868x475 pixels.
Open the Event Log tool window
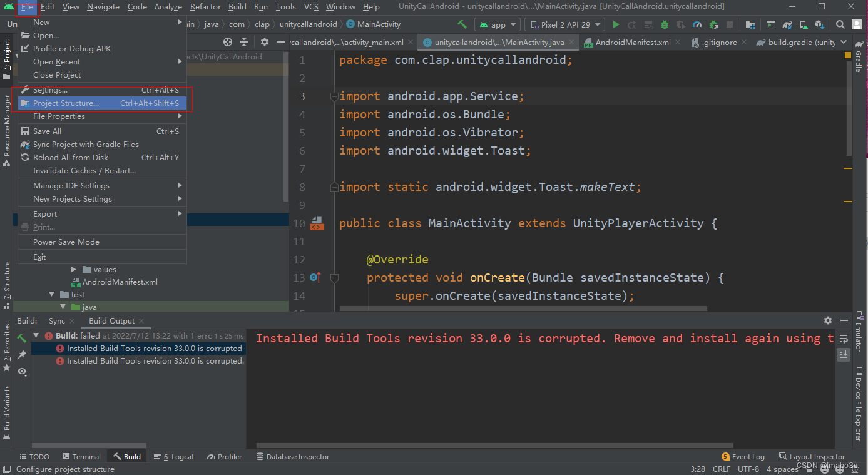tap(743, 457)
